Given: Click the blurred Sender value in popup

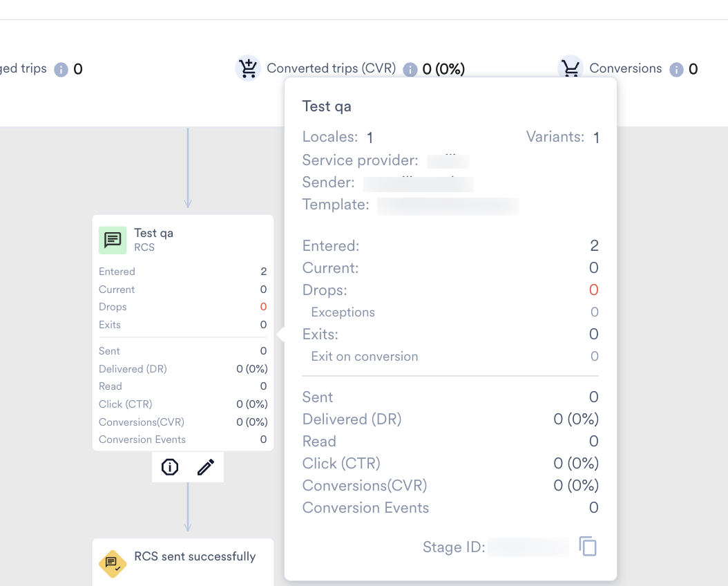Looking at the screenshot, I should [419, 183].
